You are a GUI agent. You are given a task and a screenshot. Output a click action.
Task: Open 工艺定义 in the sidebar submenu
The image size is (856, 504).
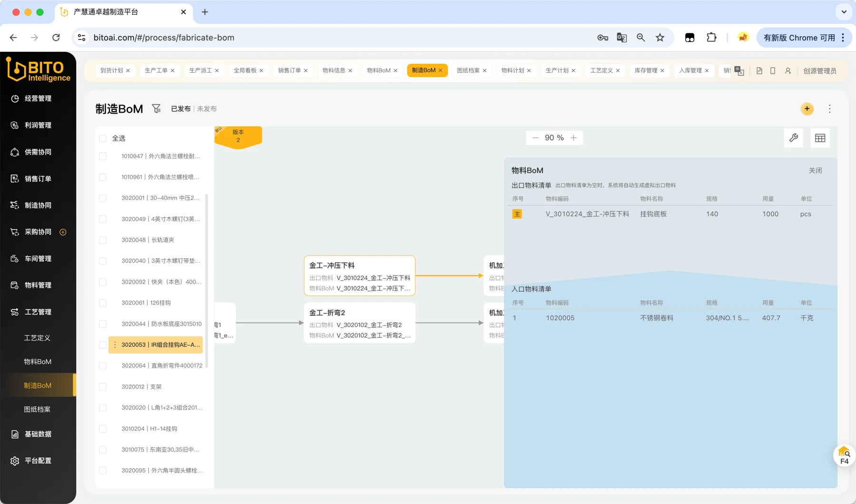click(37, 338)
